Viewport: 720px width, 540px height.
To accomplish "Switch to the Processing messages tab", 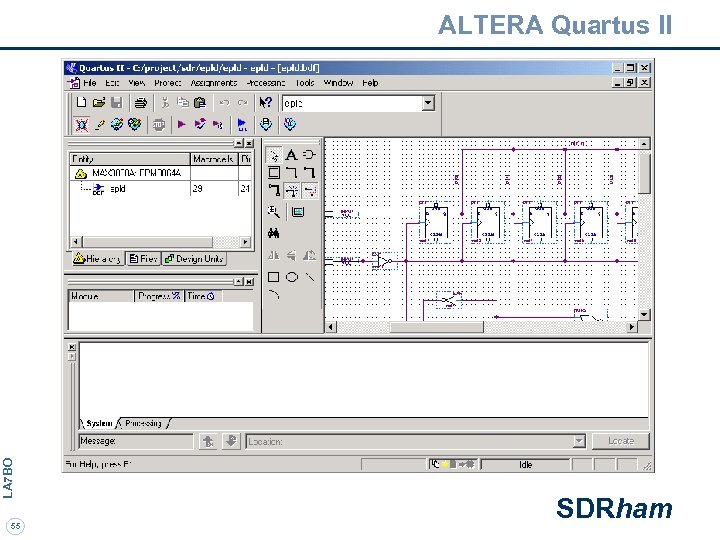I will pyautogui.click(x=143, y=423).
